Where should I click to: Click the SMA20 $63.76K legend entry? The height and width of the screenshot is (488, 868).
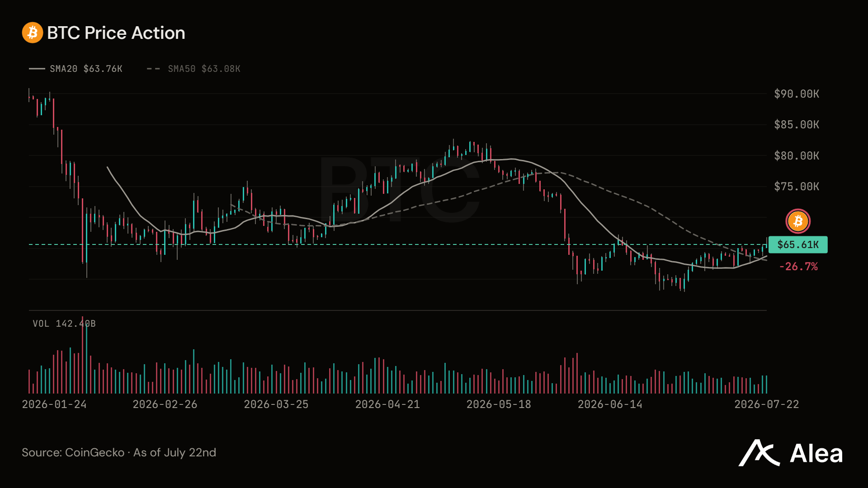point(75,69)
